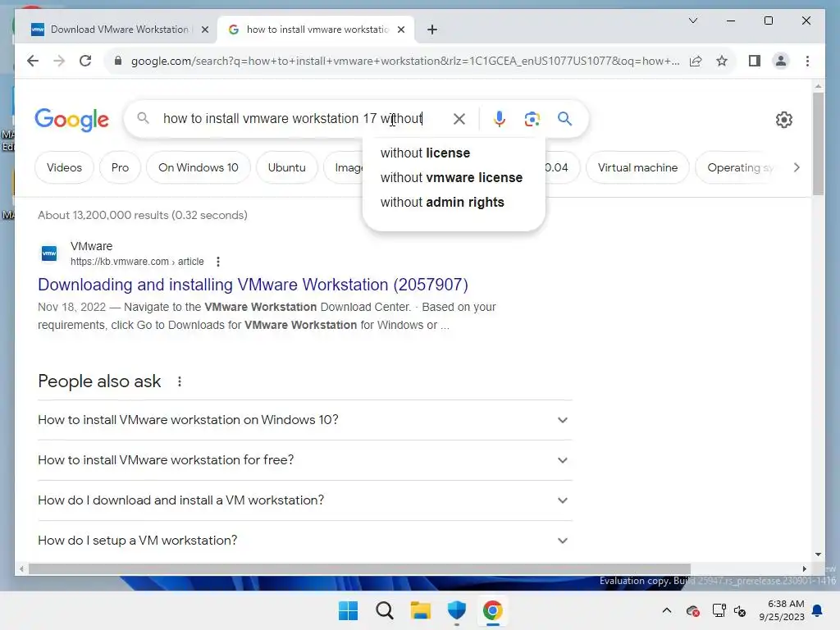Screen dimensions: 840x630
Task: Open notification bell in taskbar
Action: tap(818, 610)
